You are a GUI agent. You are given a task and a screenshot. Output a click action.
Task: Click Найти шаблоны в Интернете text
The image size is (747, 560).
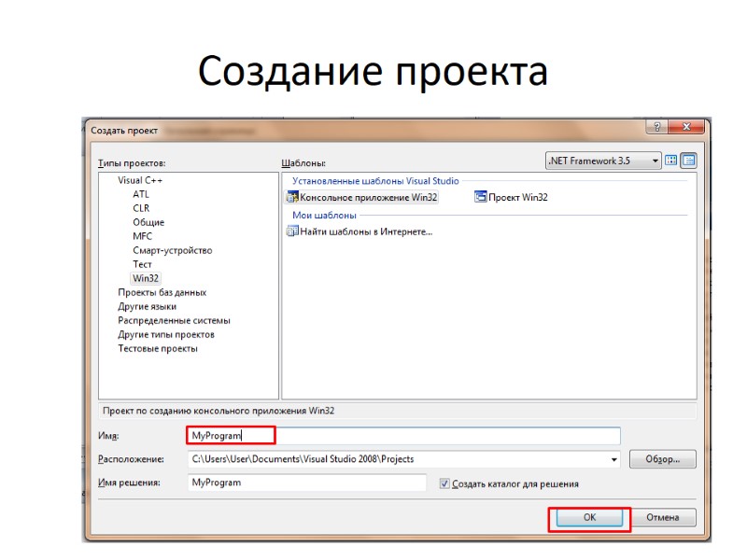click(366, 231)
